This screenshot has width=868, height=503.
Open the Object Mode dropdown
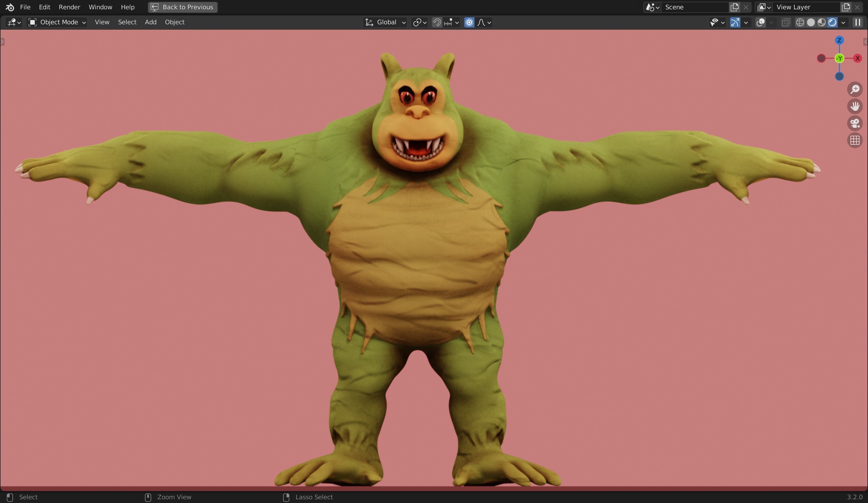(x=57, y=22)
